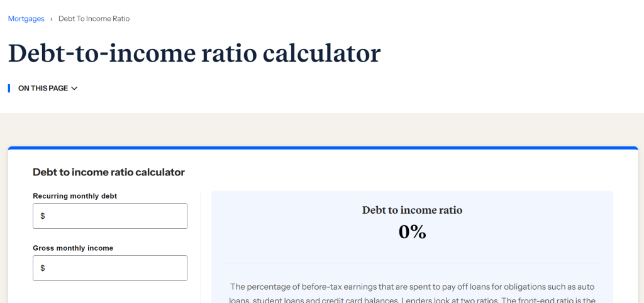Click the Debt-to-income ratio calculator page title
This screenshot has height=303, width=644.
tap(194, 53)
